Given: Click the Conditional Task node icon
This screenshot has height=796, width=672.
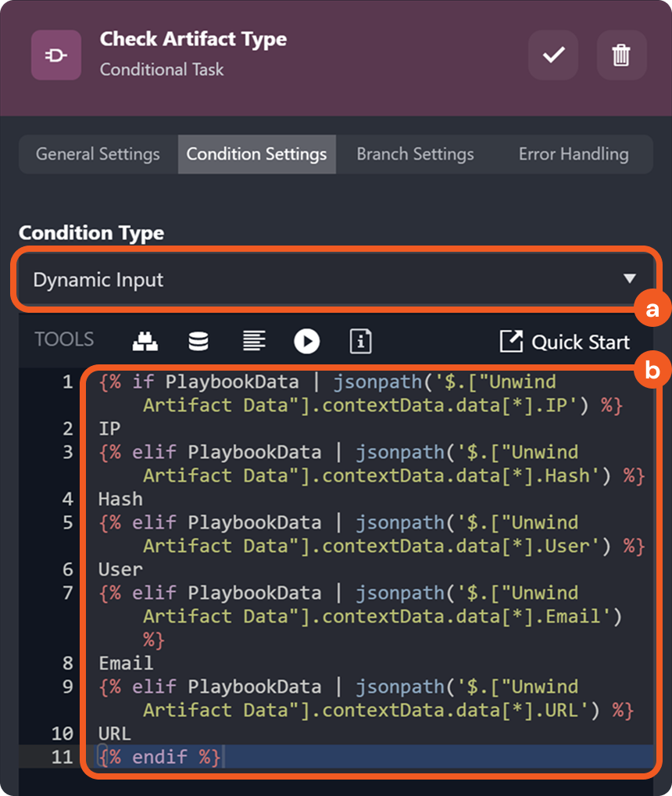Looking at the screenshot, I should [56, 56].
